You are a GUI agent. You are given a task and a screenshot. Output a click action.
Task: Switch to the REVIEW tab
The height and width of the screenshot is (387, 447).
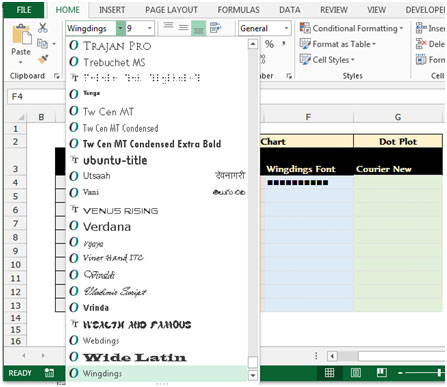tap(334, 10)
